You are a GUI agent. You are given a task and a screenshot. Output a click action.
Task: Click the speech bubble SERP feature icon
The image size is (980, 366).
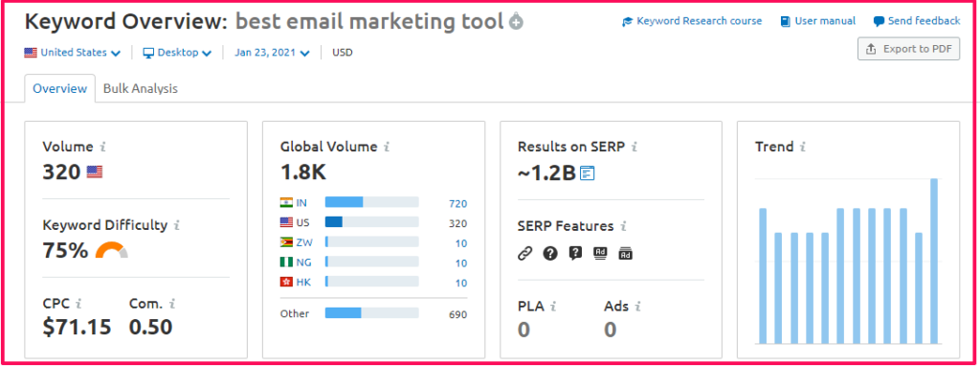point(575,253)
